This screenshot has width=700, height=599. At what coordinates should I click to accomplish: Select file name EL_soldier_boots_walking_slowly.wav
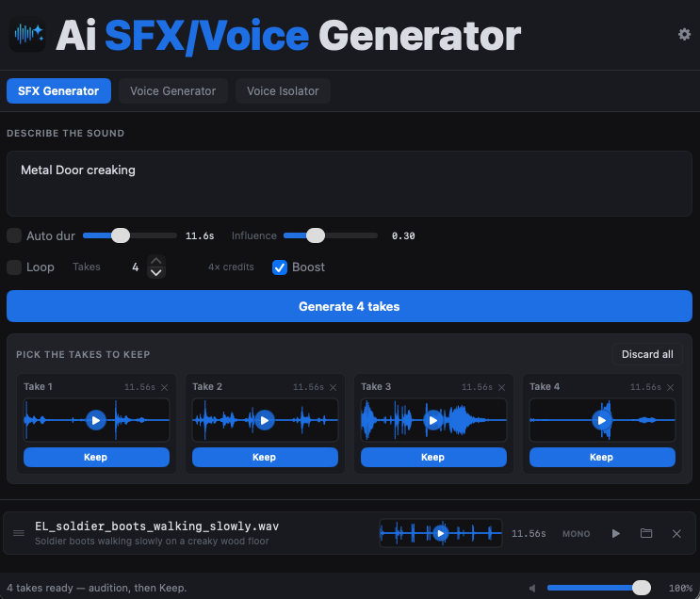pos(156,526)
